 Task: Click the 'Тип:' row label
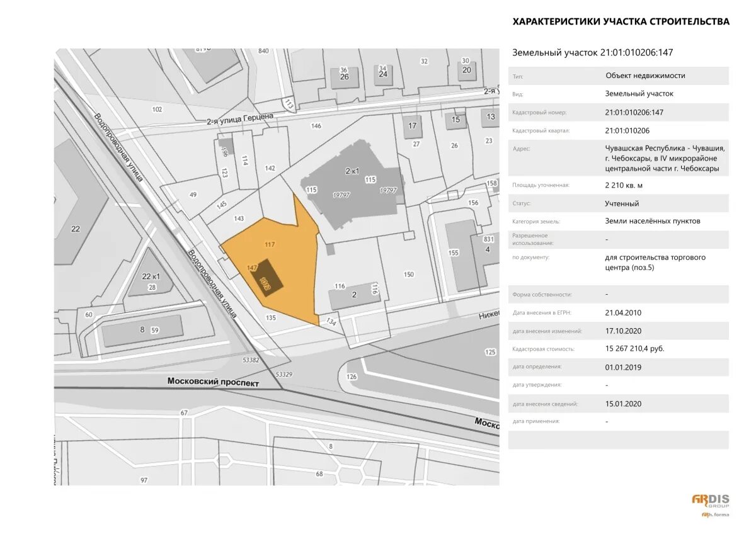pyautogui.click(x=518, y=76)
